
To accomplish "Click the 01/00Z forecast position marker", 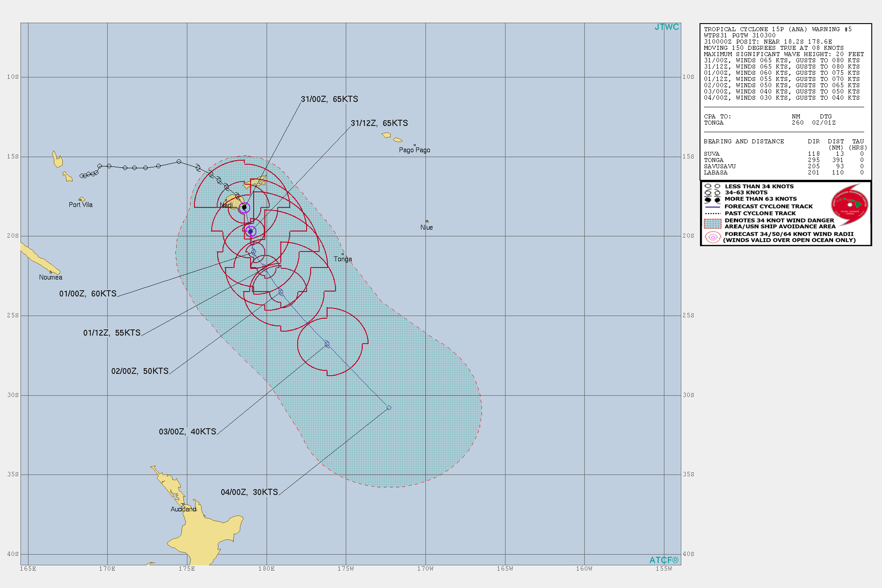I will point(253,252).
